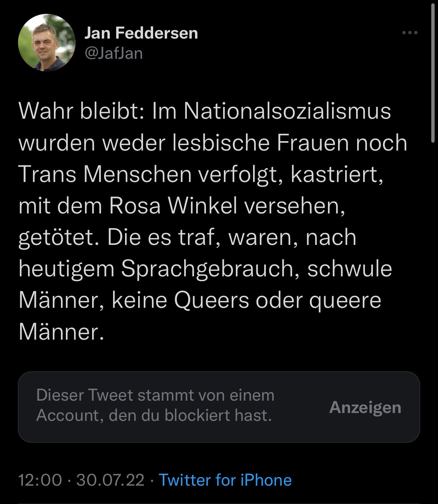This screenshot has width=438, height=504.
Task: Open the three-dot more options menu
Action: coord(410,33)
